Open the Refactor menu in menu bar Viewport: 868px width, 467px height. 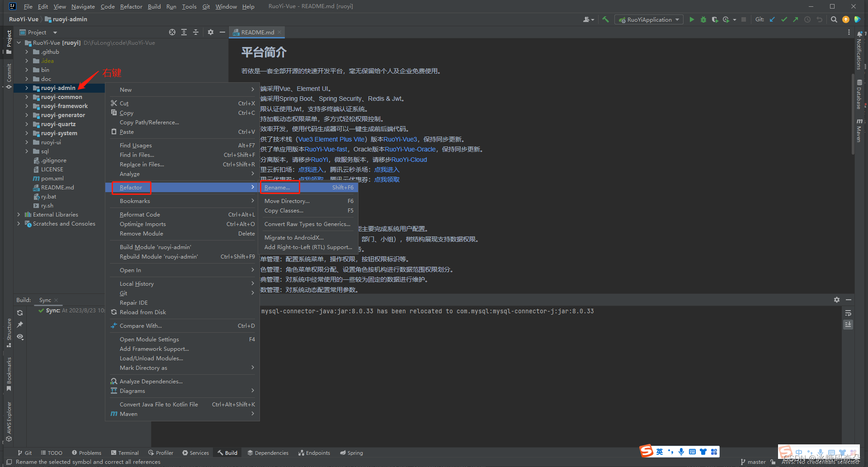[131, 6]
